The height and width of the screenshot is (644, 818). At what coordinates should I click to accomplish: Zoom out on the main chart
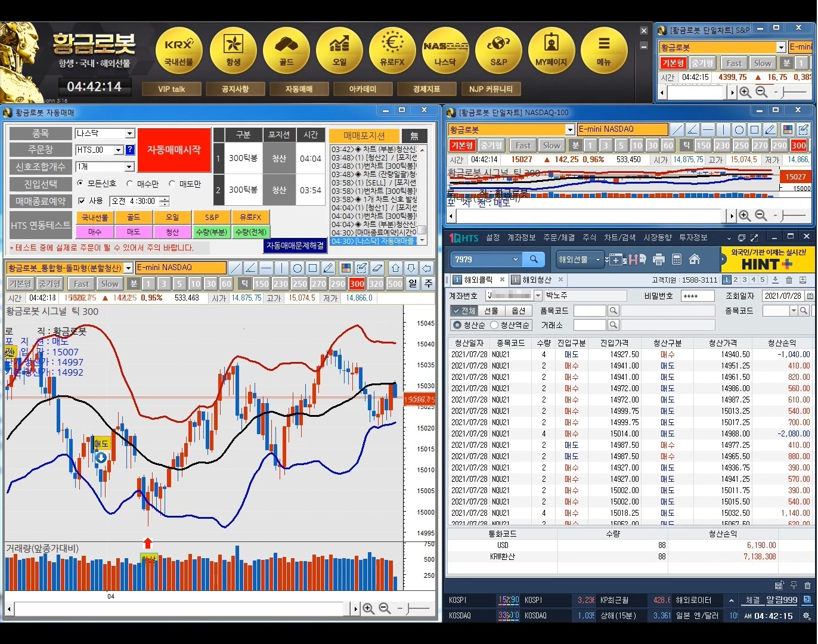385,609
